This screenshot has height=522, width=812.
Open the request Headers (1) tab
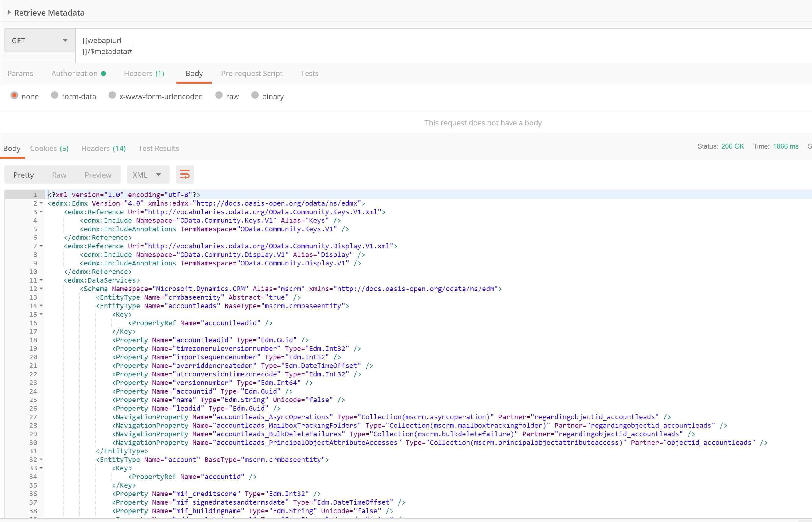point(144,74)
